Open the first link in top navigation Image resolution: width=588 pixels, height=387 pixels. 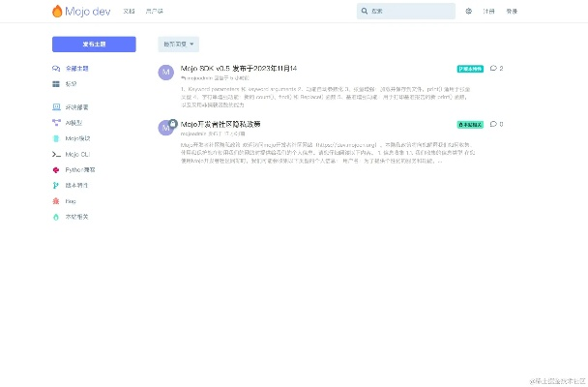tap(128, 12)
